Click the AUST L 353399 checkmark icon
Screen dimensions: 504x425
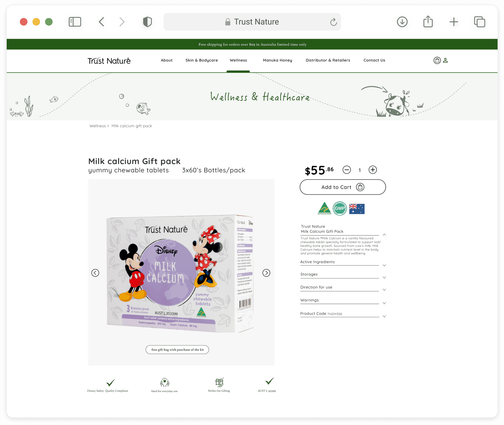pyautogui.click(x=269, y=381)
